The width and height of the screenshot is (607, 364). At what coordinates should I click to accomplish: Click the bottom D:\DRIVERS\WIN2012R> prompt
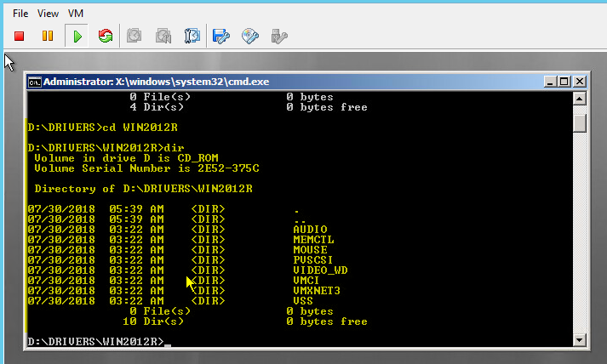click(x=96, y=342)
